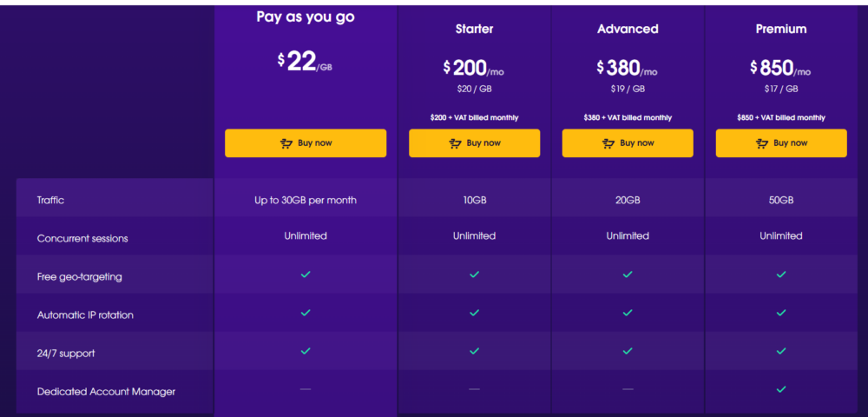This screenshot has height=417, width=868.
Task: Click the cart icon in Premium Buy now button
Action: [x=762, y=143]
